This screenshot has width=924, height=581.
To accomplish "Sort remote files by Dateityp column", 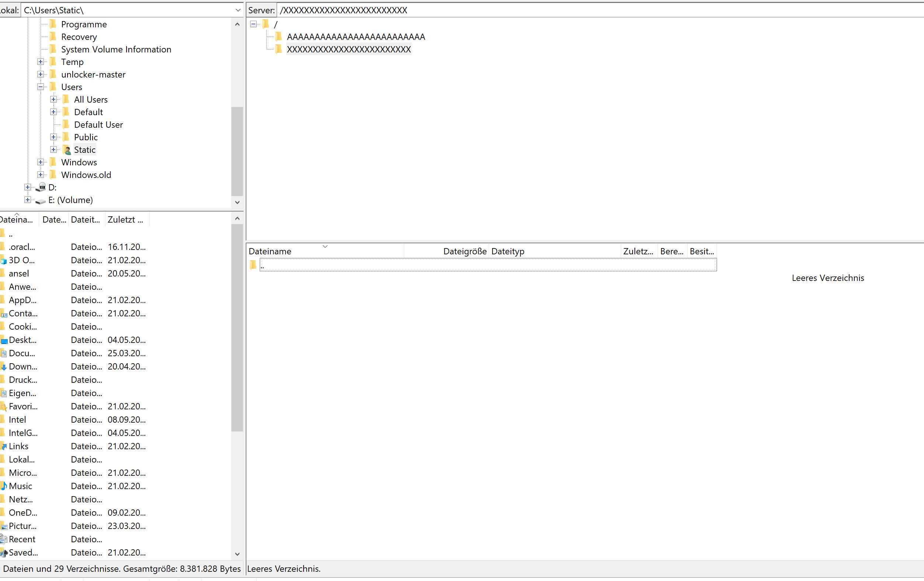I will pyautogui.click(x=507, y=251).
